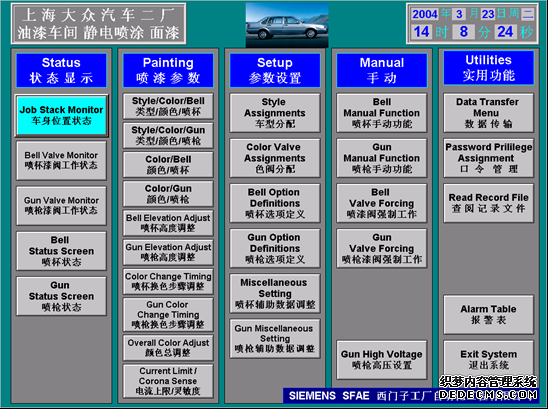Viewport: 548px width, 409px height.
Task: Click the Chinese plant title banner
Action: (x=99, y=24)
